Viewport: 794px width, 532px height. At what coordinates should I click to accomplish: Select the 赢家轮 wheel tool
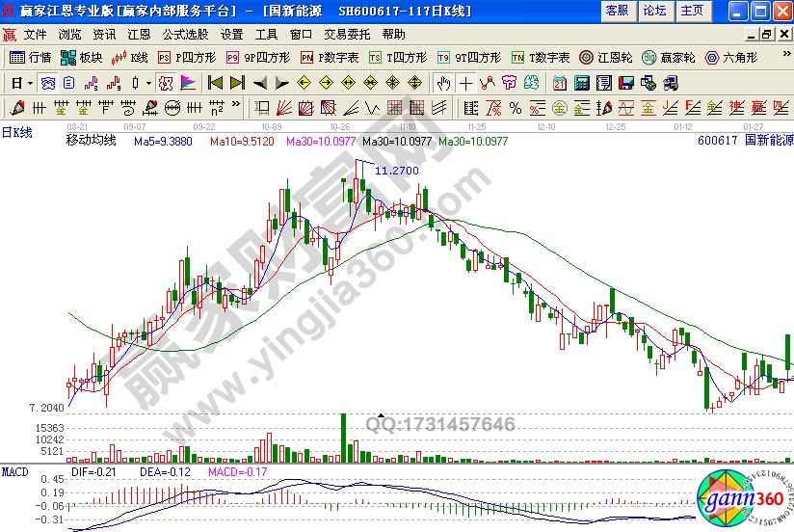click(667, 57)
